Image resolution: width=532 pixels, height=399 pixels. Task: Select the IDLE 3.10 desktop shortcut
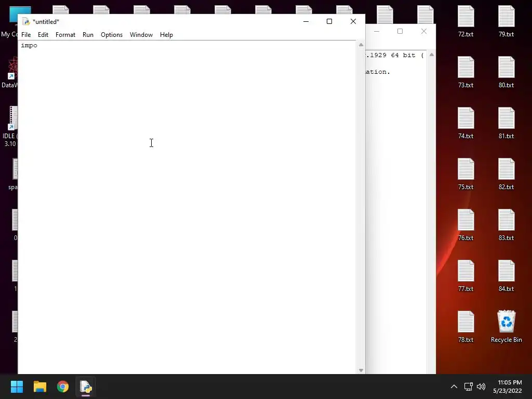(9, 127)
